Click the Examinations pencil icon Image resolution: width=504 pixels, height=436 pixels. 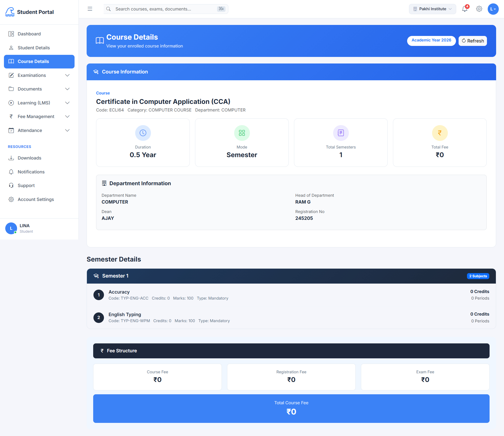11,75
